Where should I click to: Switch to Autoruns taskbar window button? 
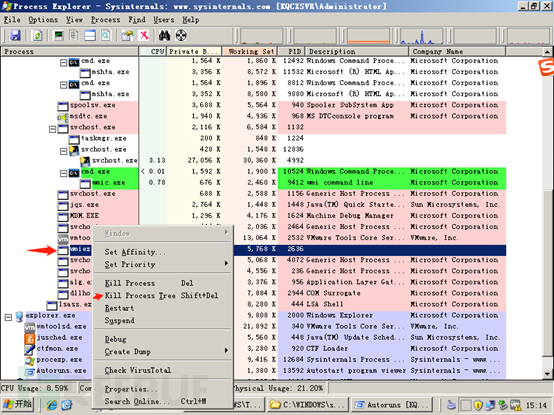[393, 404]
